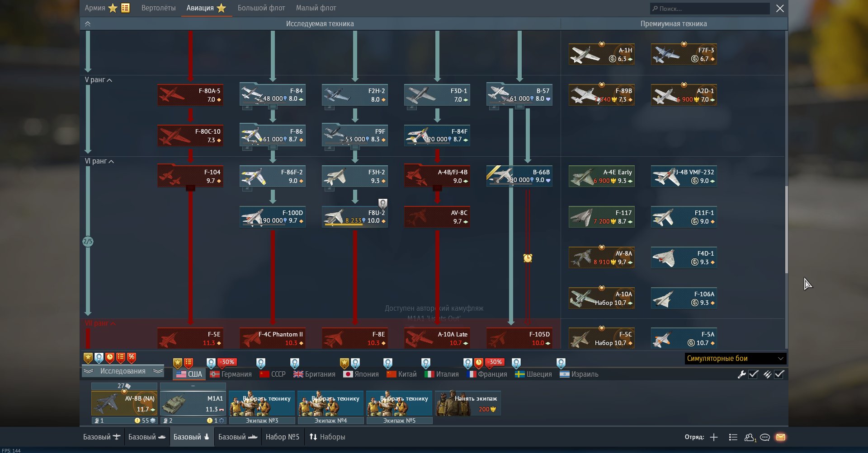Open the chat speech bubble icon

765,437
